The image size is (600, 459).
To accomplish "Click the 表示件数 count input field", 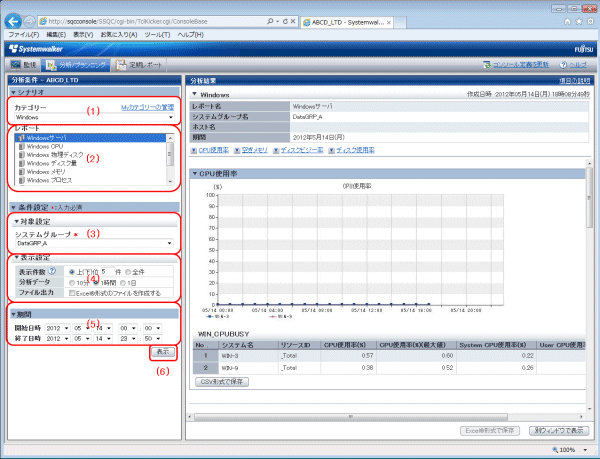I will click(x=104, y=270).
